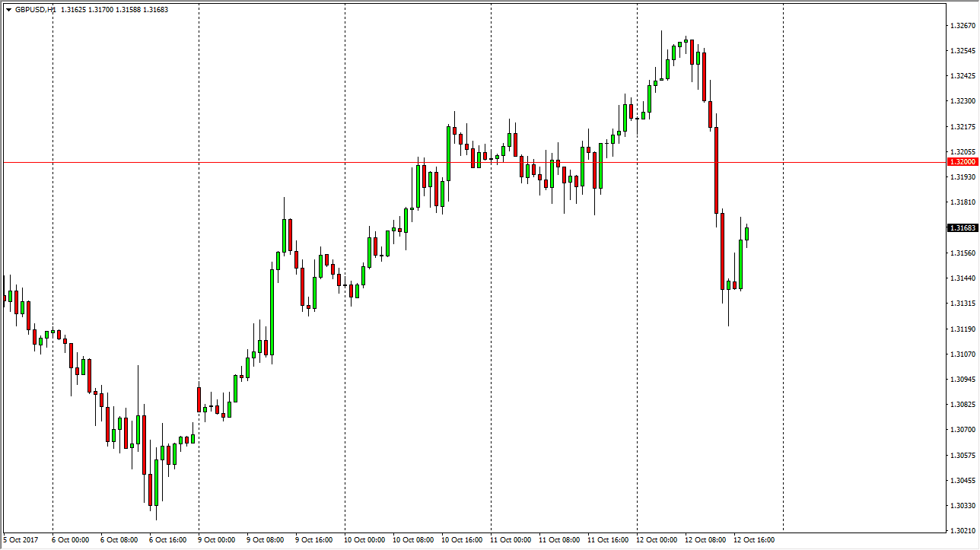Viewport: 980px width, 550px height.
Task: Select the 9 Oct 00:00 time label
Action: [216, 540]
